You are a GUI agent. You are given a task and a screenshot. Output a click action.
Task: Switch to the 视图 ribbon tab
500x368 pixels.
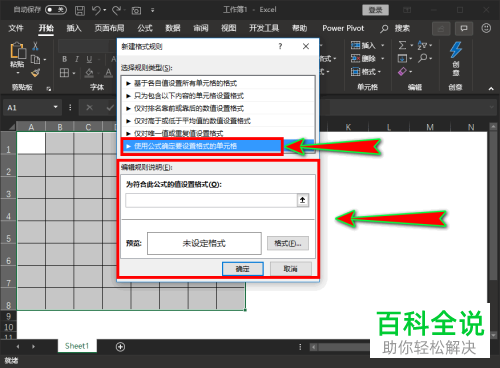229,28
